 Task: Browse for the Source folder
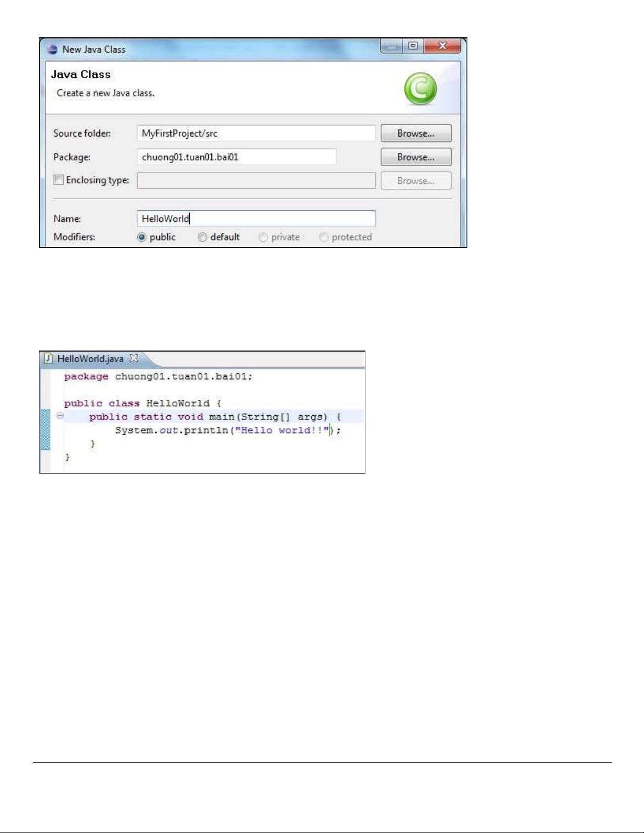click(x=415, y=133)
